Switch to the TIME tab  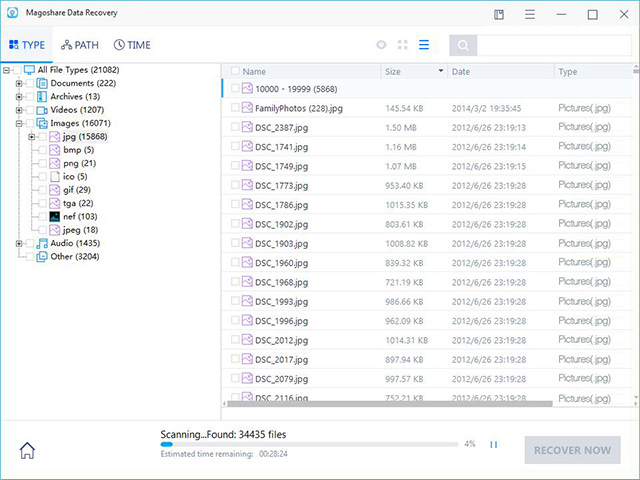[132, 45]
